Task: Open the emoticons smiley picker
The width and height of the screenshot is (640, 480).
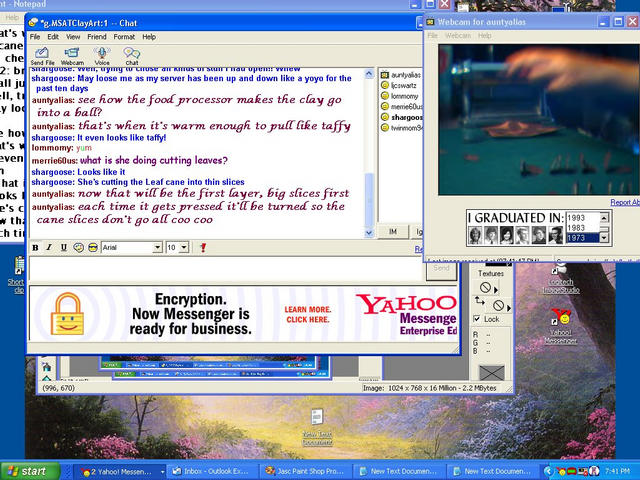Action: point(78,247)
